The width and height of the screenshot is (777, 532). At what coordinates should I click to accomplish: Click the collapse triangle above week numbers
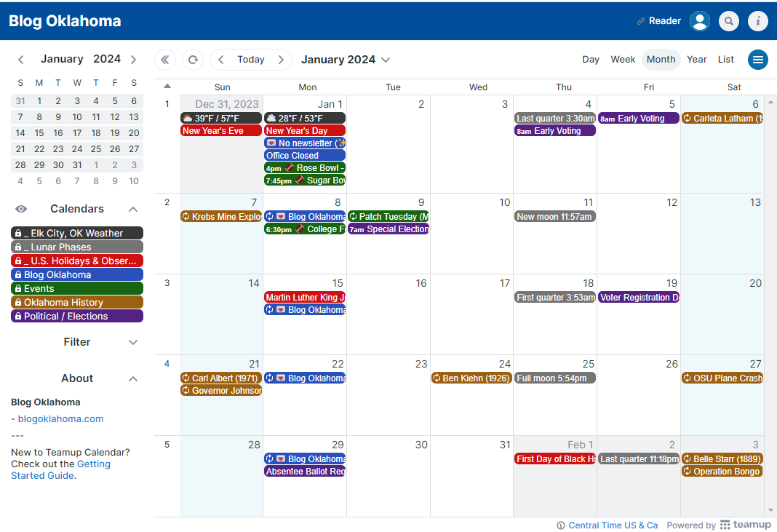[167, 87]
